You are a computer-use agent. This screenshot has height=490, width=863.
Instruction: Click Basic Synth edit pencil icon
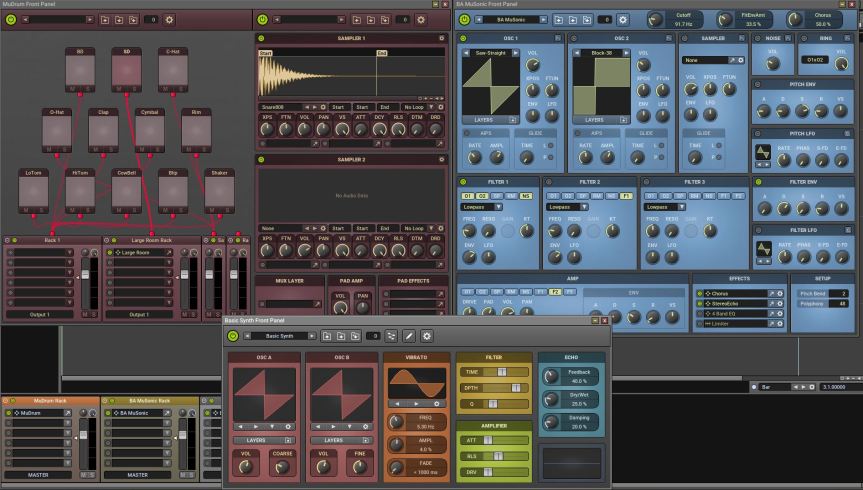tap(409, 336)
